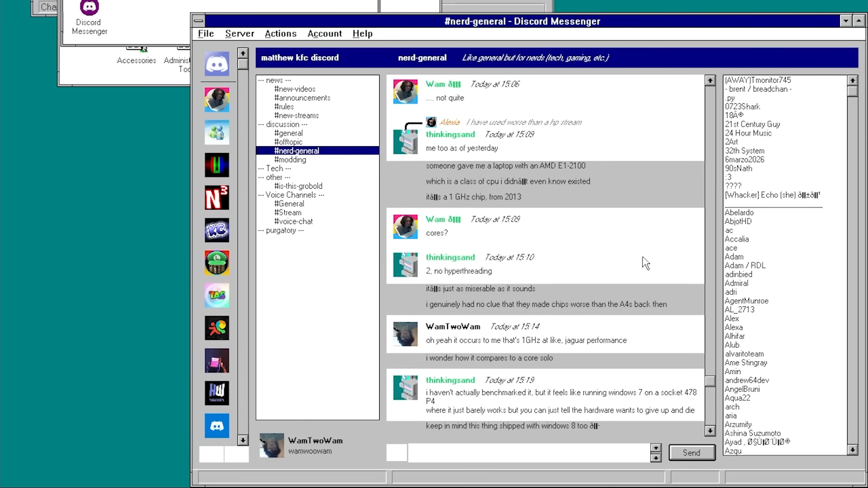Click Alexia's small reply avatar

[431, 122]
